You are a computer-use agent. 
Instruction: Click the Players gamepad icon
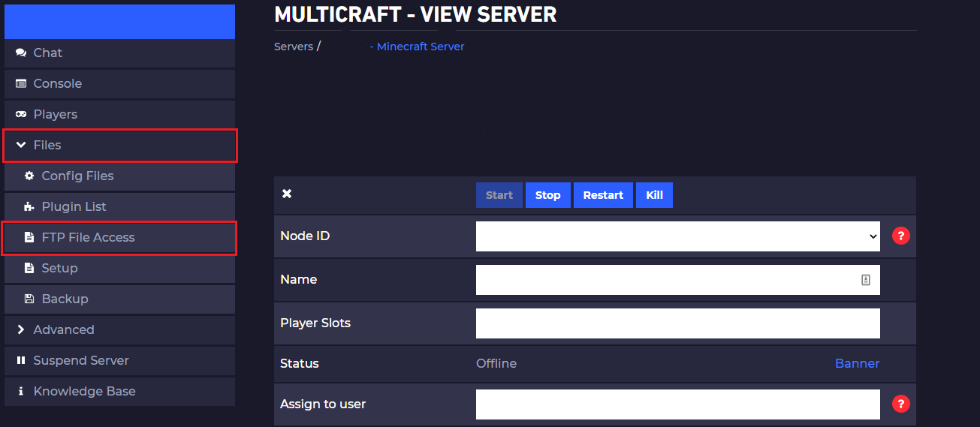point(21,114)
